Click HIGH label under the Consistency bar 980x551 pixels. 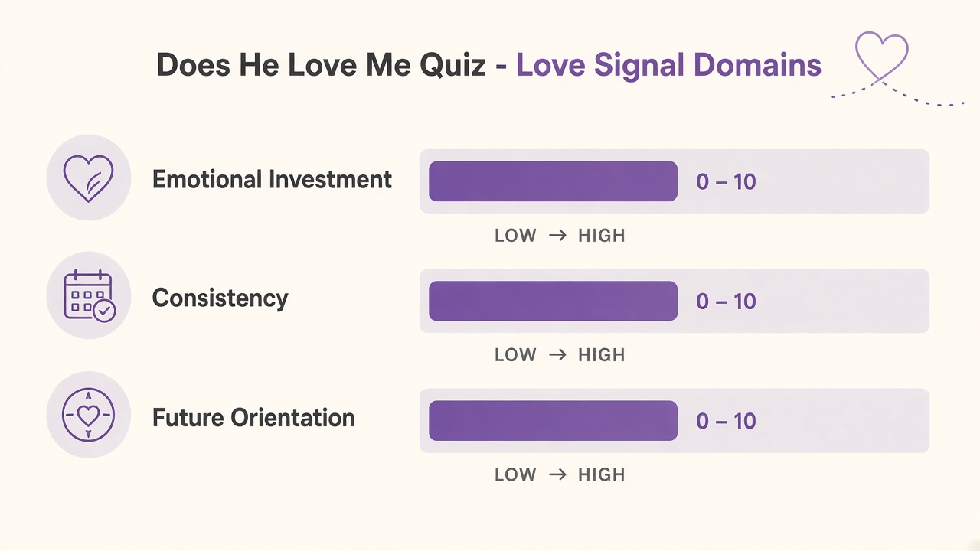(x=602, y=355)
